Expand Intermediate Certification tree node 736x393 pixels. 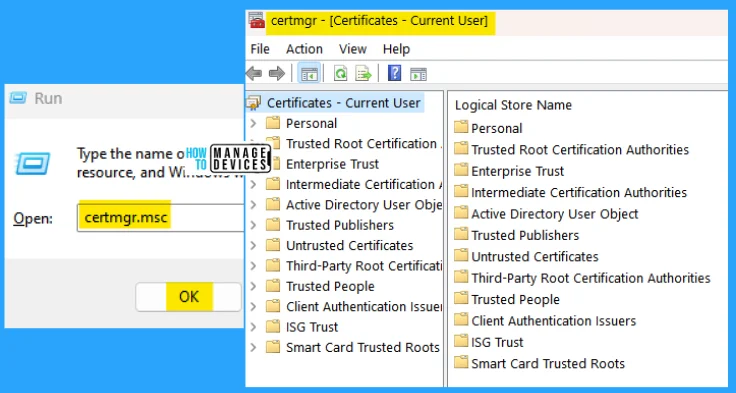click(x=253, y=185)
